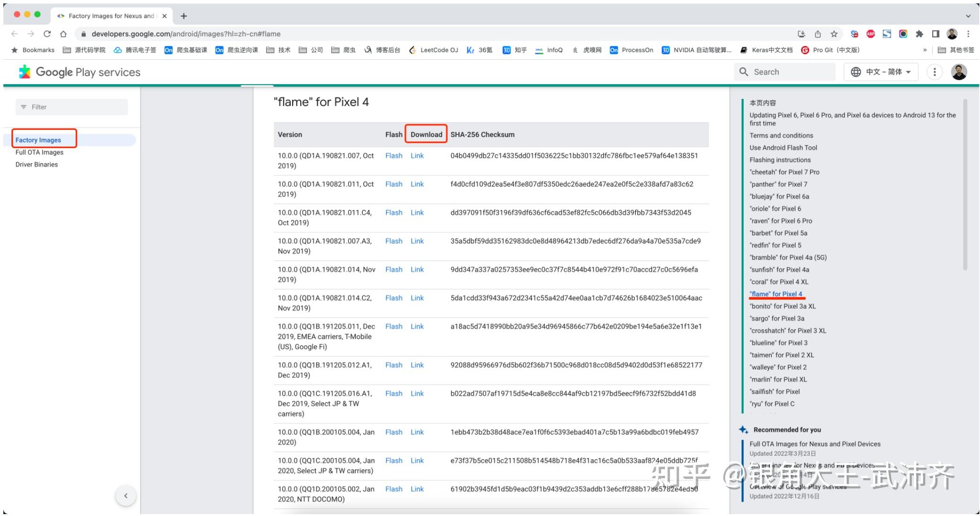Open the 爬虫逆向课 bookmark
980x516 pixels.
237,50
